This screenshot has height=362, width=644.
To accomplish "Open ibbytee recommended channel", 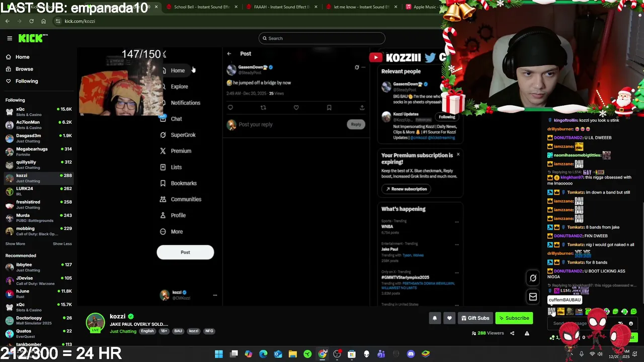I will click(x=38, y=267).
